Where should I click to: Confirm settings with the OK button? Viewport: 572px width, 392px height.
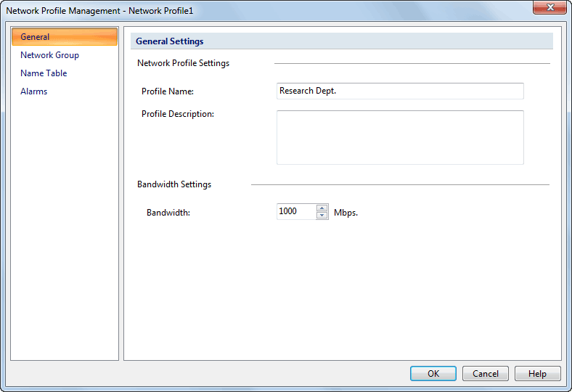(433, 374)
